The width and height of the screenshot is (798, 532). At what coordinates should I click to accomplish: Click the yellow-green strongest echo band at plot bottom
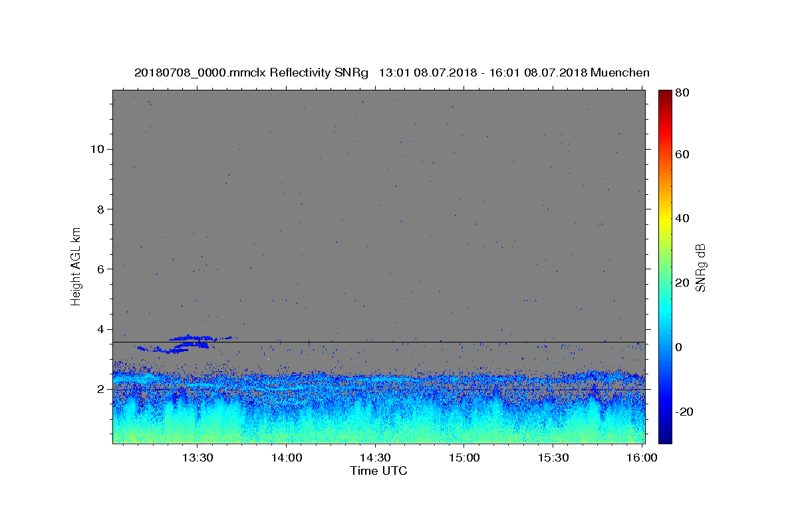378,436
